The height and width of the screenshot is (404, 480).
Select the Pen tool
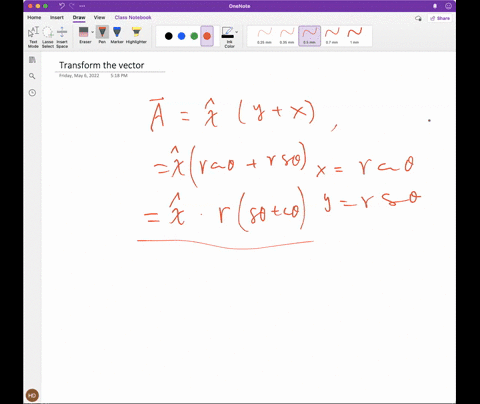(102, 35)
